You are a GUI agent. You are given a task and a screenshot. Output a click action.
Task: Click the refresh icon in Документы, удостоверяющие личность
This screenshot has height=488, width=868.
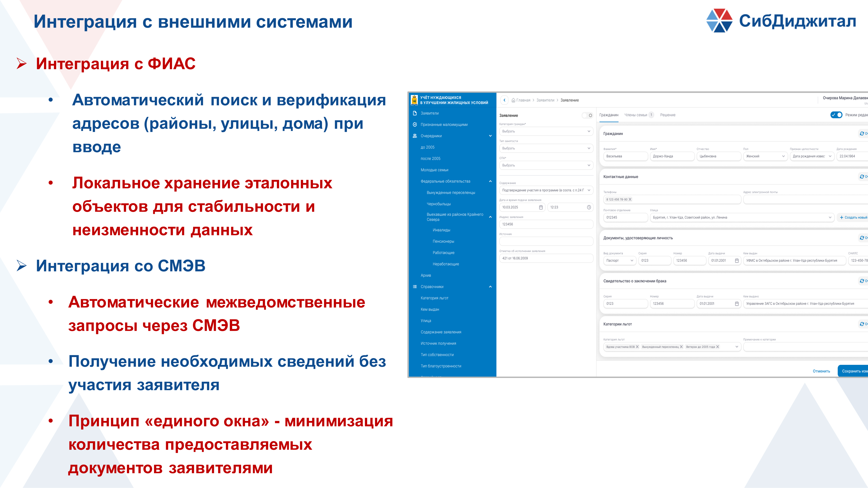[861, 238]
